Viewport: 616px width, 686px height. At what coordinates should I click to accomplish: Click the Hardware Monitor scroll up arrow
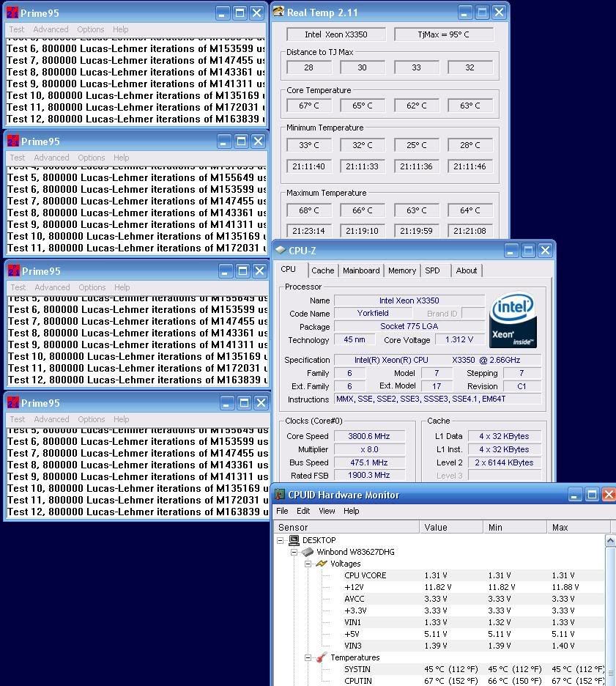[610, 541]
